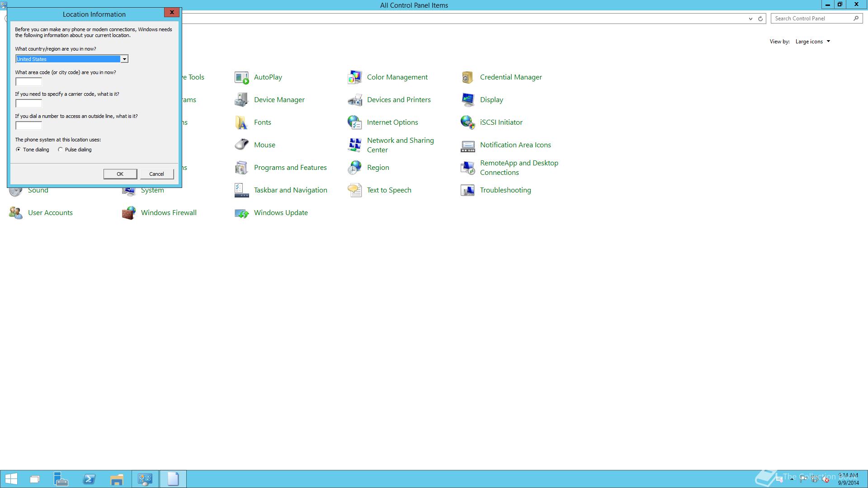
Task: Select the Tone dialing radio button
Action: coord(18,150)
